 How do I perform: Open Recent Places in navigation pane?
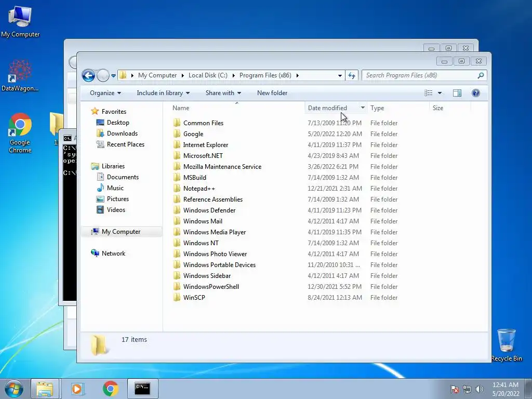(126, 144)
